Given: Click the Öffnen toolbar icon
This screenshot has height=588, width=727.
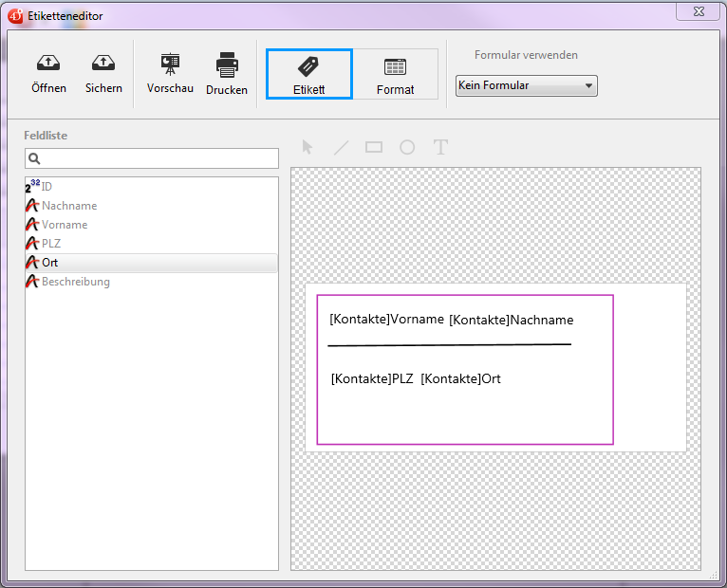Looking at the screenshot, I should [x=48, y=64].
